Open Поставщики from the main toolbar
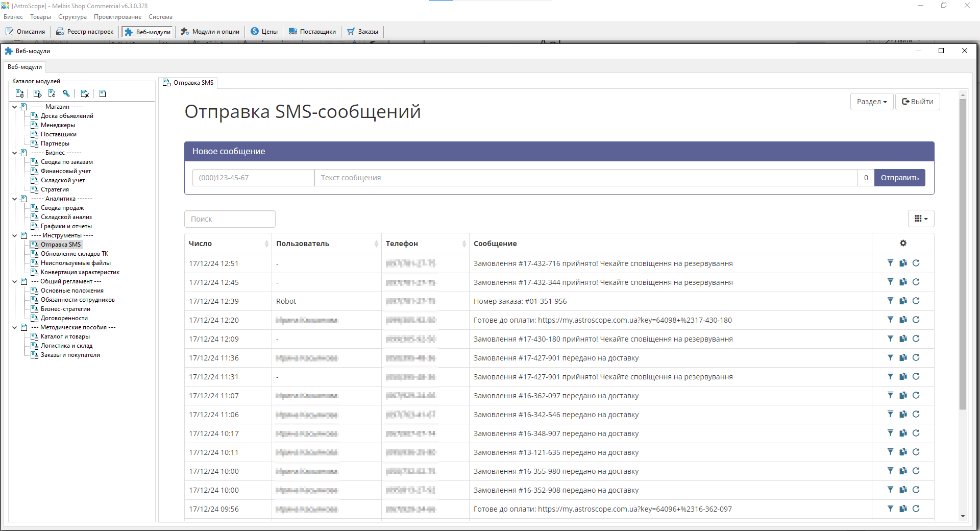Viewport: 980px width, 531px height. (312, 32)
